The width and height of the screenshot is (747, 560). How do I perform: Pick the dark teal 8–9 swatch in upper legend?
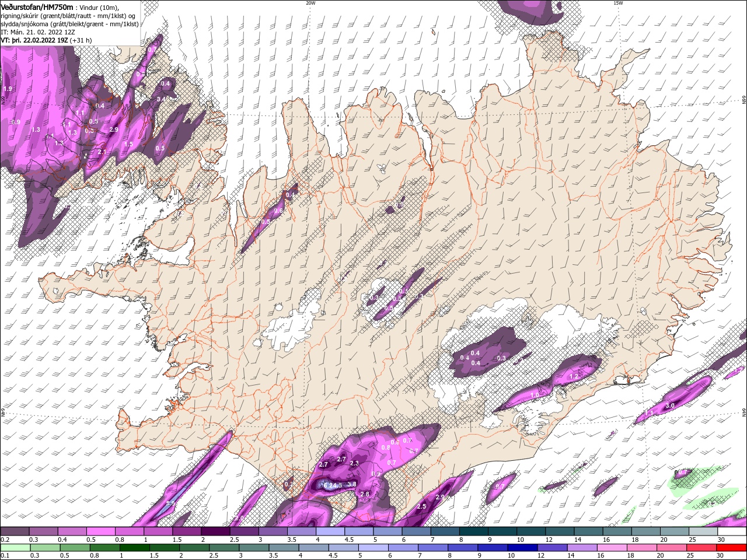pos(474,531)
